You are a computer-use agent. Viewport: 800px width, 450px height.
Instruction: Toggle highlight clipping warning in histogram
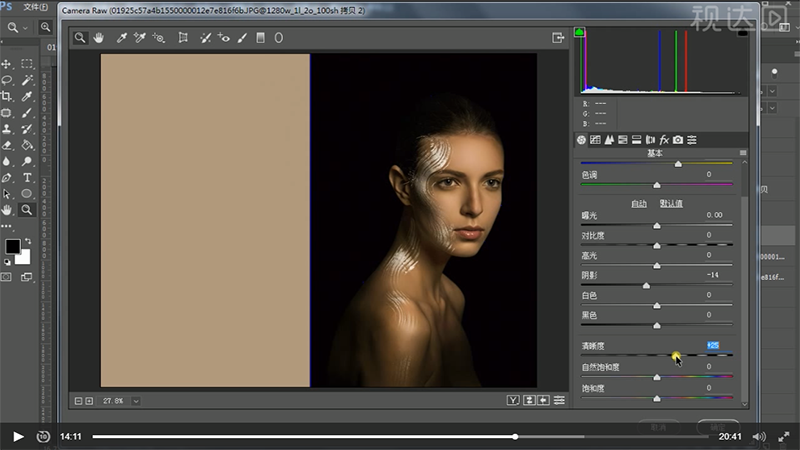pyautogui.click(x=742, y=33)
